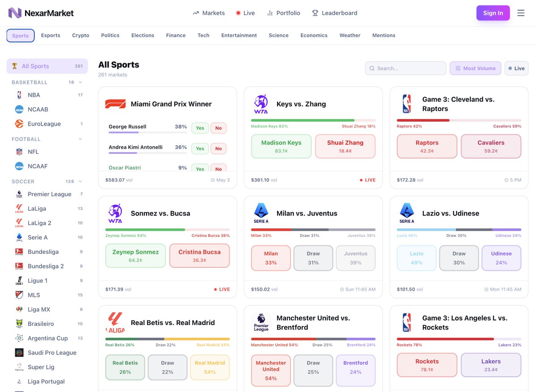
Task: Collapse the Soccer section chevron
Action: pos(80,181)
